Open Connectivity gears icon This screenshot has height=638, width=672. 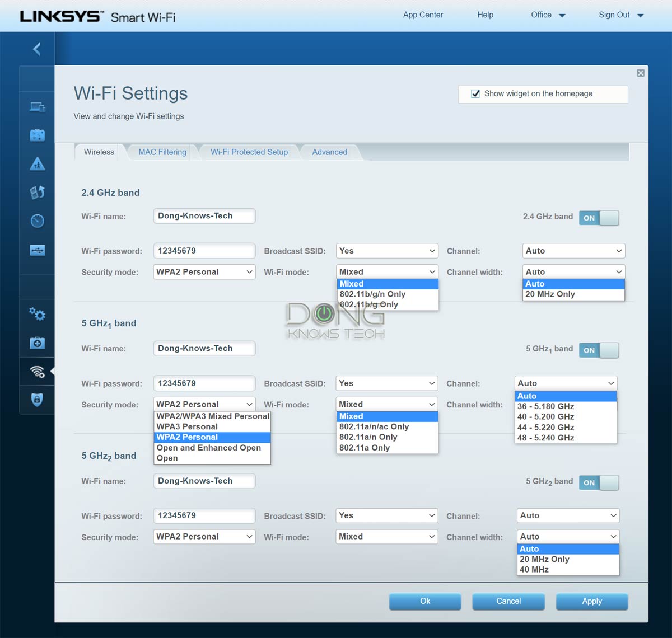click(38, 314)
